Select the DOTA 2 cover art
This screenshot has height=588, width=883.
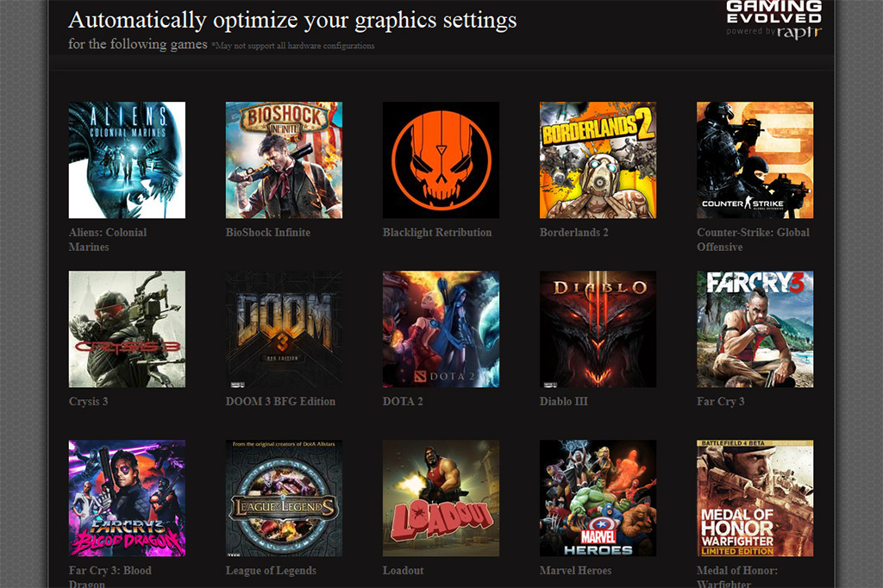tap(441, 329)
